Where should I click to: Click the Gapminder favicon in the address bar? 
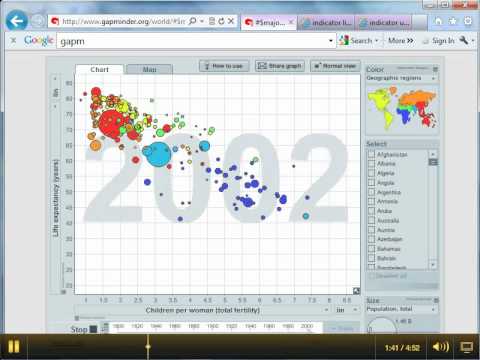tap(55, 22)
